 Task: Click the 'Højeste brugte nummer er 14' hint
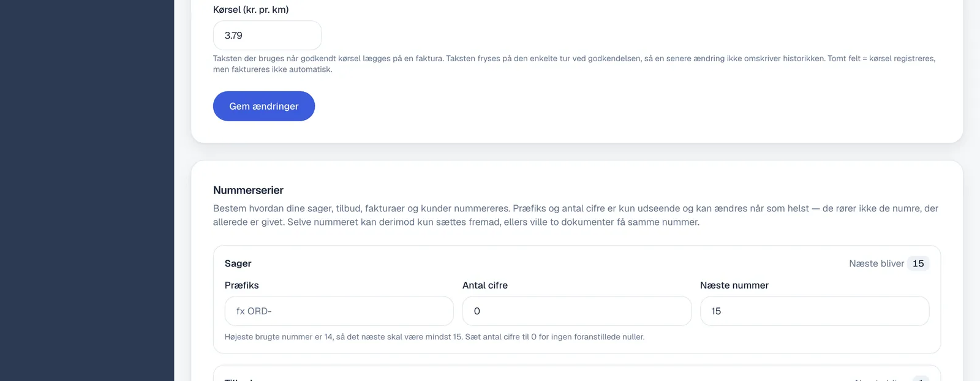(435, 337)
